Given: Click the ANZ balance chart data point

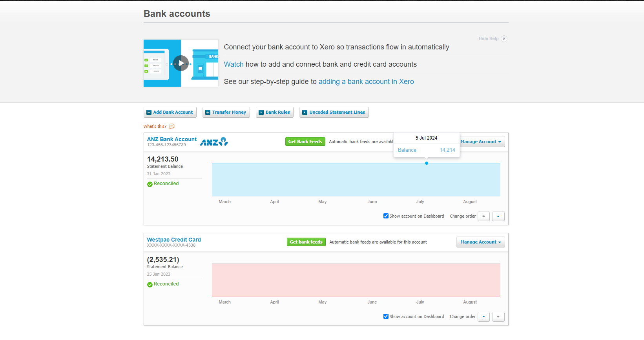Looking at the screenshot, I should click(x=427, y=163).
